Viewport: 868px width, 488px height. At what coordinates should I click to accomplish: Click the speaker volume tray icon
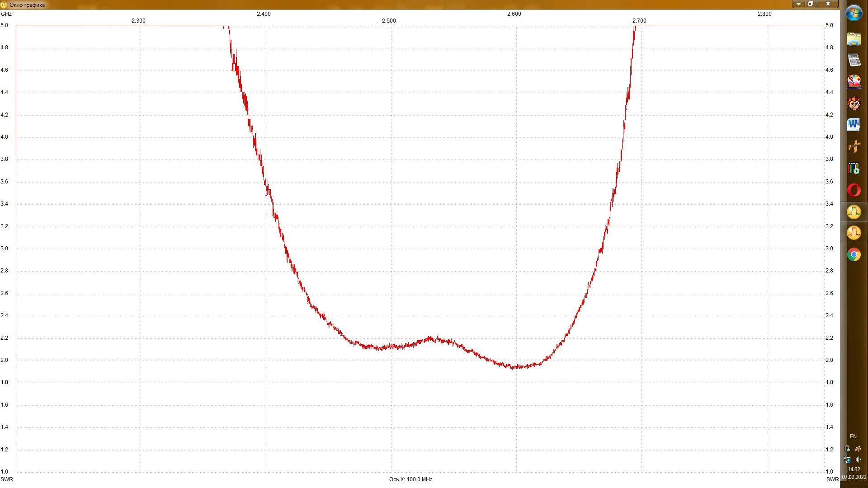(x=858, y=460)
